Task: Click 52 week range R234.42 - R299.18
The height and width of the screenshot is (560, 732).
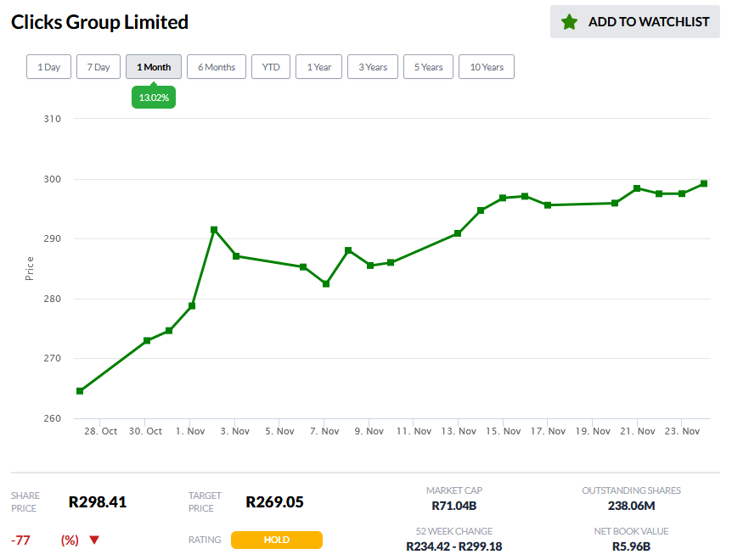Action: pos(453,546)
